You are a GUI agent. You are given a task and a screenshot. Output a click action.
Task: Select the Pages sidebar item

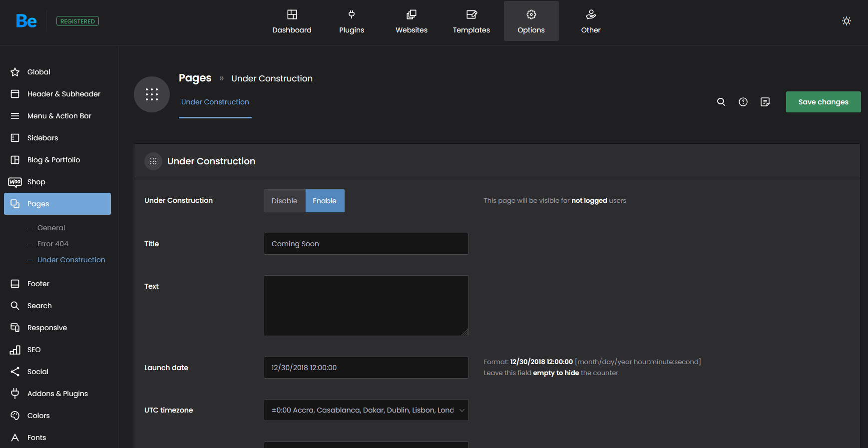[x=57, y=204]
